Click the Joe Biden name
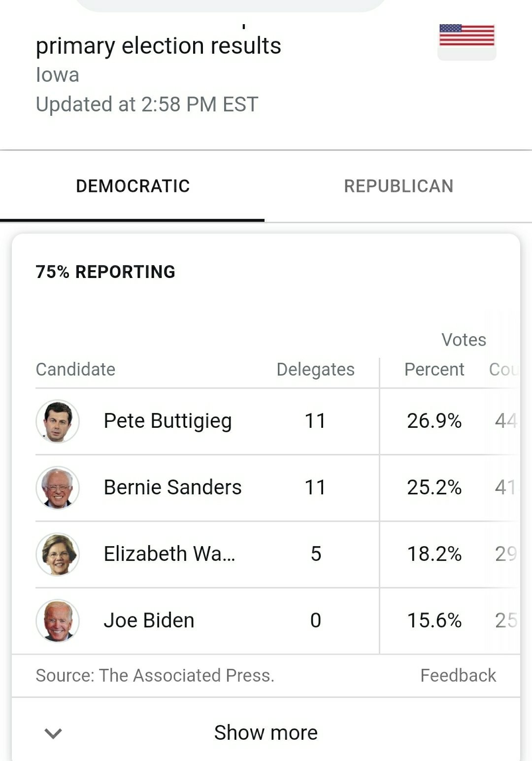Viewport: 532px width, 761px height. point(149,621)
